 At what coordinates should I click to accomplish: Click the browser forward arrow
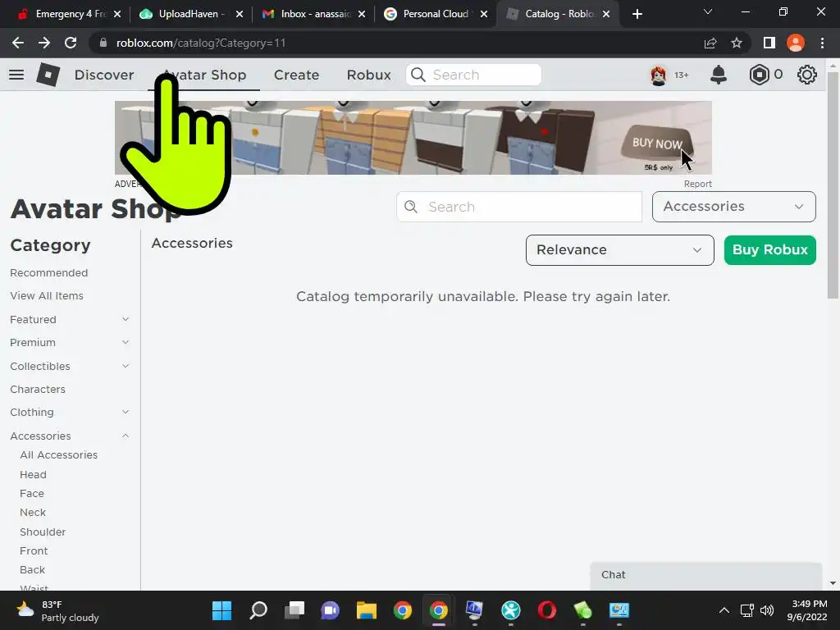44,43
